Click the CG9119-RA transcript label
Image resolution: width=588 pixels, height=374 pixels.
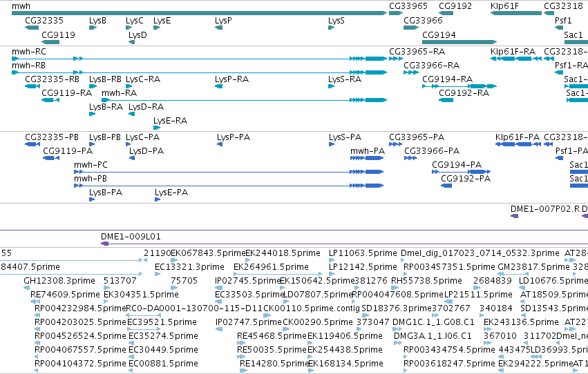(x=66, y=92)
